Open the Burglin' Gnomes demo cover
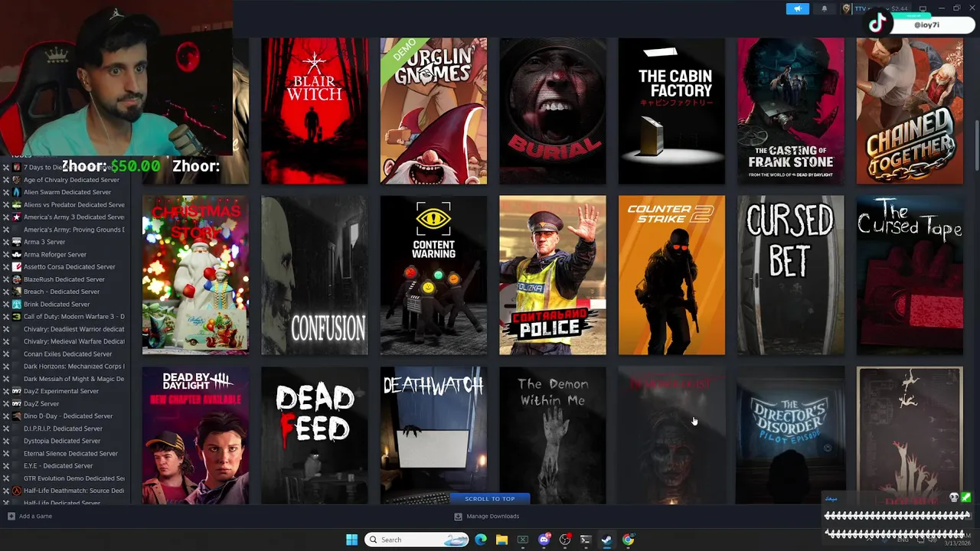Image resolution: width=980 pixels, height=551 pixels. coord(433,111)
